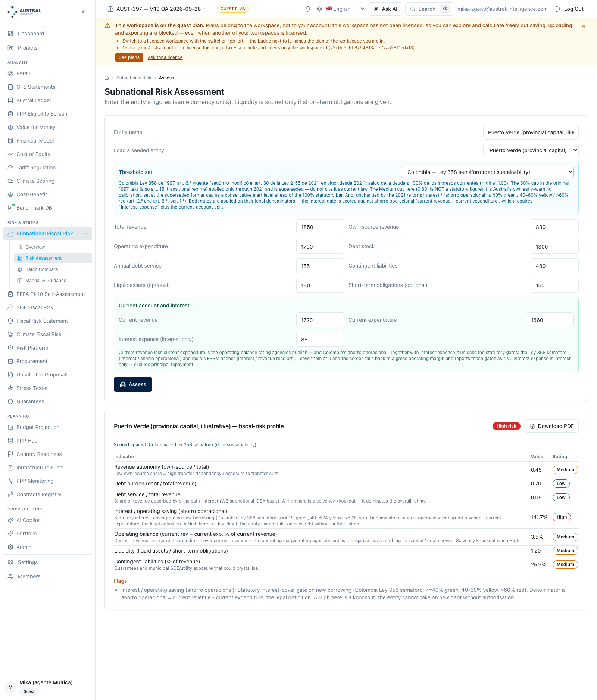The image size is (597, 700).
Task: Click the See plans button
Action: pos(129,57)
